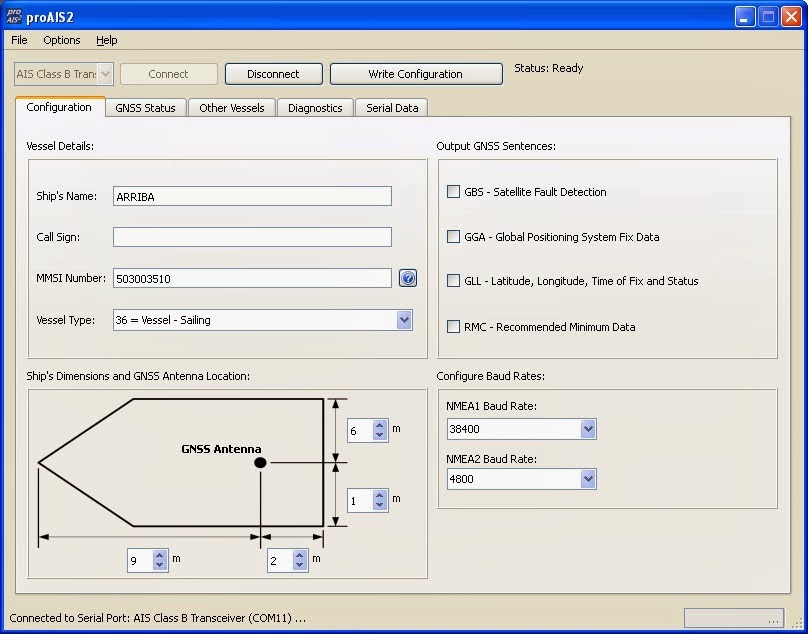Viewport: 808px width, 634px height.
Task: Click the status bar progress box
Action: pyautogui.click(x=734, y=618)
